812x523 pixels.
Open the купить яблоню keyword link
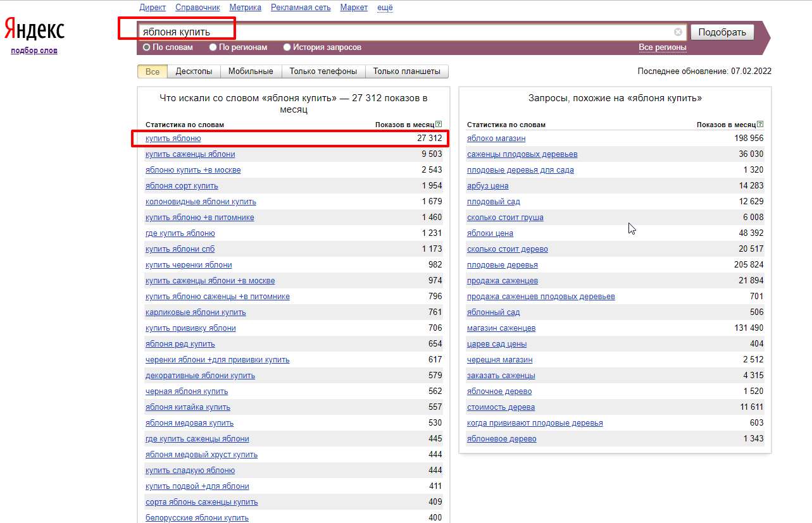click(x=173, y=138)
